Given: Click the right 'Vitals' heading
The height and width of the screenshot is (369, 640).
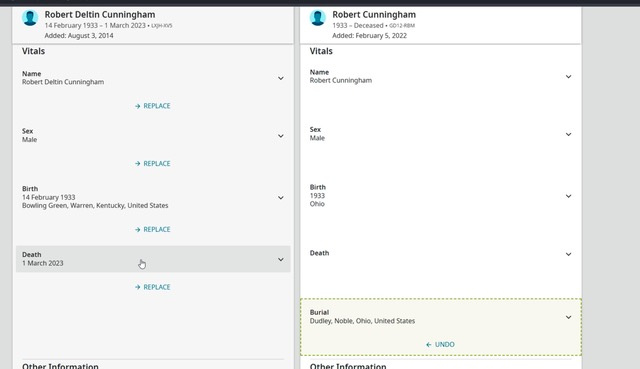Looking at the screenshot, I should tap(321, 51).
